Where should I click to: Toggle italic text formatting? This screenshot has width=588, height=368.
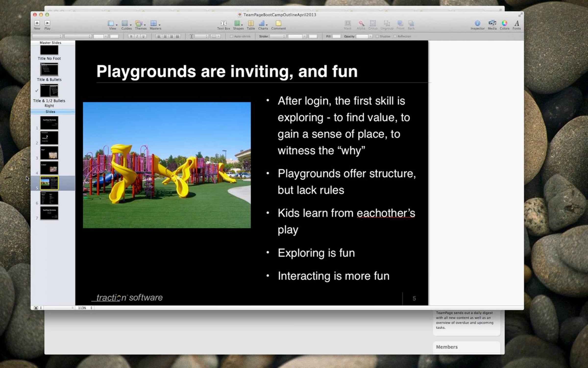(137, 36)
